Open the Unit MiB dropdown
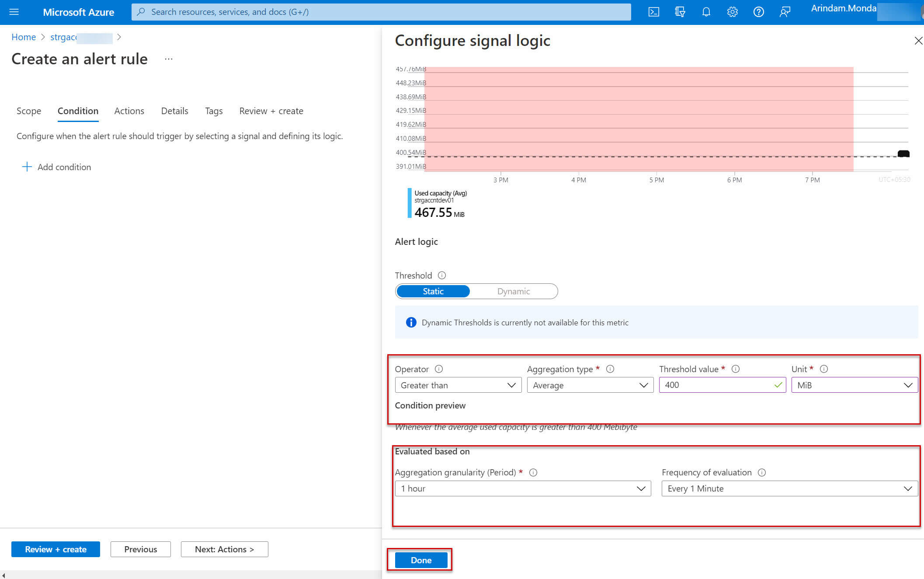 (x=854, y=385)
